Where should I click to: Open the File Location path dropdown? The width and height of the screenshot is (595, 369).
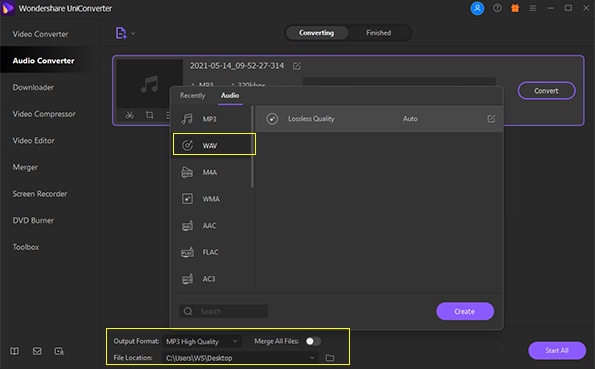[240, 358]
